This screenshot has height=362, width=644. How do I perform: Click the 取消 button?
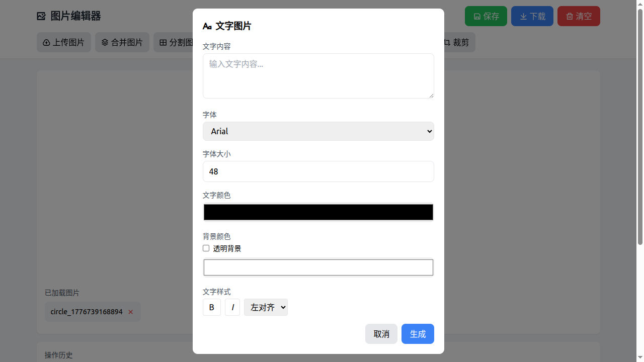tap(381, 334)
